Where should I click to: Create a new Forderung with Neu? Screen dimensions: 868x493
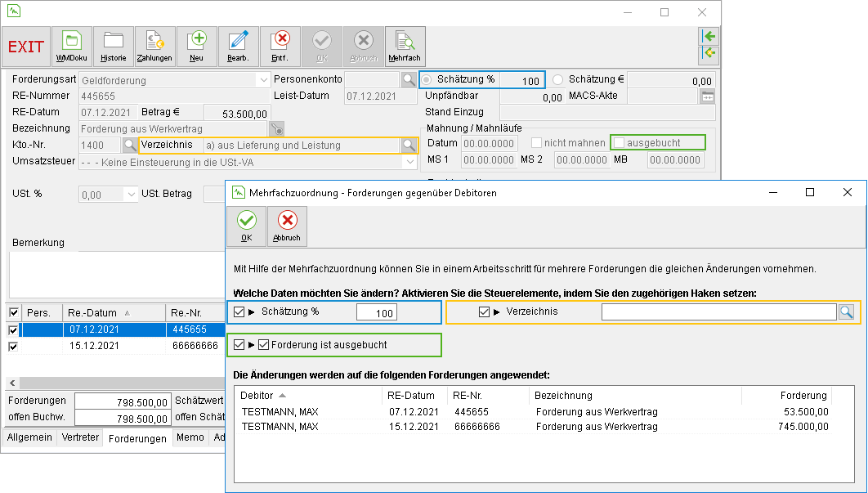click(x=196, y=47)
